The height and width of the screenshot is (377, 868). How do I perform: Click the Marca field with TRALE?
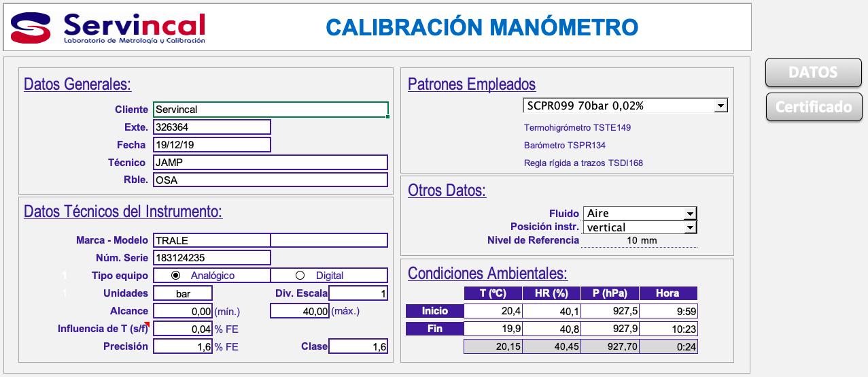point(212,240)
